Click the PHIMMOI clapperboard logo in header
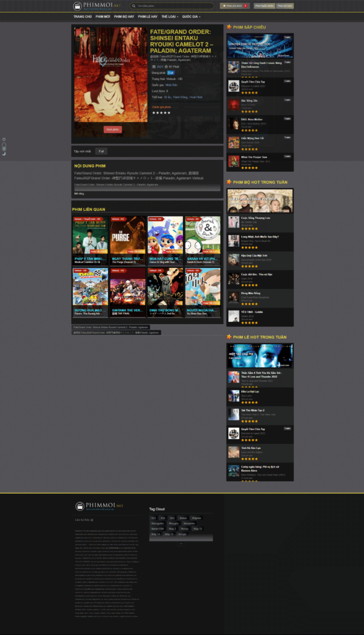 pyautogui.click(x=78, y=6)
